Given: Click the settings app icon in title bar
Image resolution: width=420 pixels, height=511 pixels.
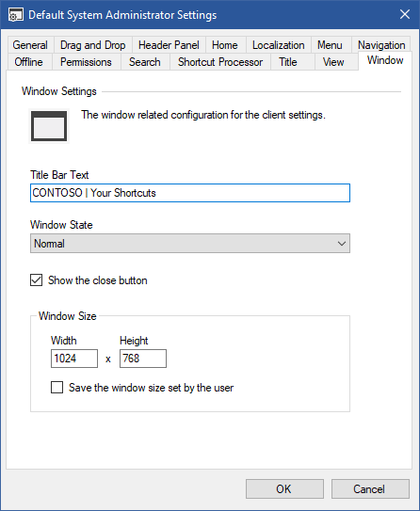Looking at the screenshot, I should pyautogui.click(x=16, y=15).
